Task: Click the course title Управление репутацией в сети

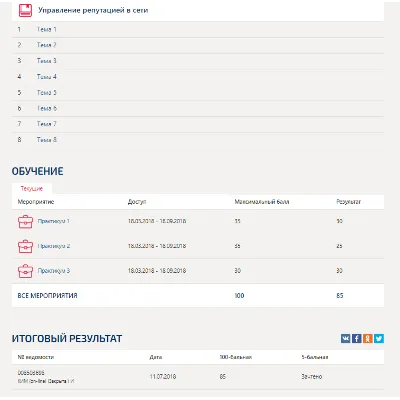Action: pos(93,10)
